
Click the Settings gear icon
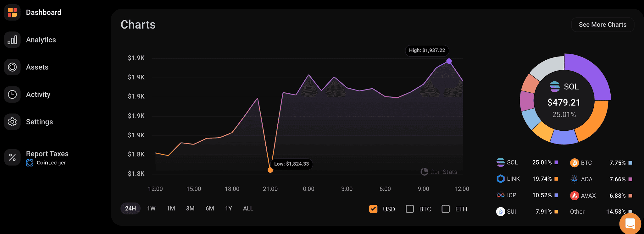pyautogui.click(x=12, y=122)
